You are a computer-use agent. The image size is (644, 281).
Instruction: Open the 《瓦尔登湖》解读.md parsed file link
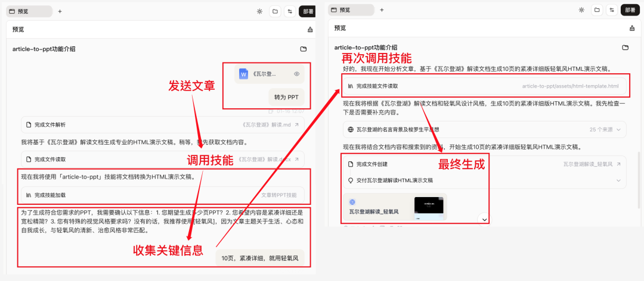click(266, 125)
